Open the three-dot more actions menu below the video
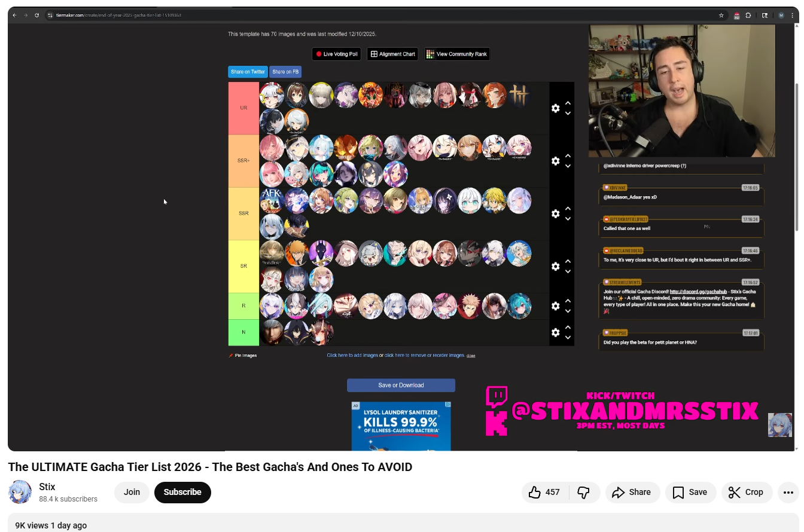This screenshot has height=532, width=804. click(x=788, y=493)
